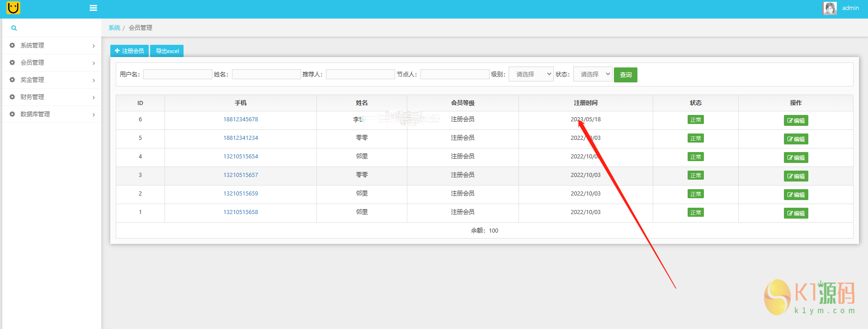This screenshot has width=868, height=329.
Task: Open the 状态 dropdown selector
Action: (592, 74)
